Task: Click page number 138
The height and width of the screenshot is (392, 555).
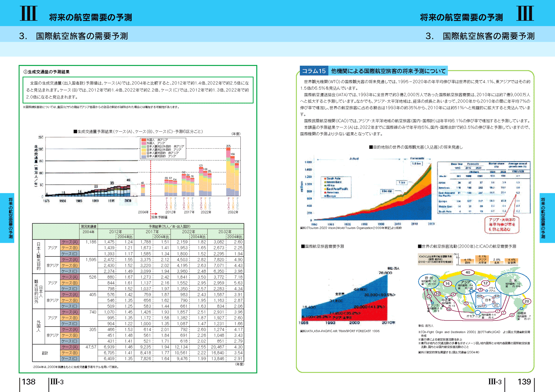Action: click(x=28, y=382)
